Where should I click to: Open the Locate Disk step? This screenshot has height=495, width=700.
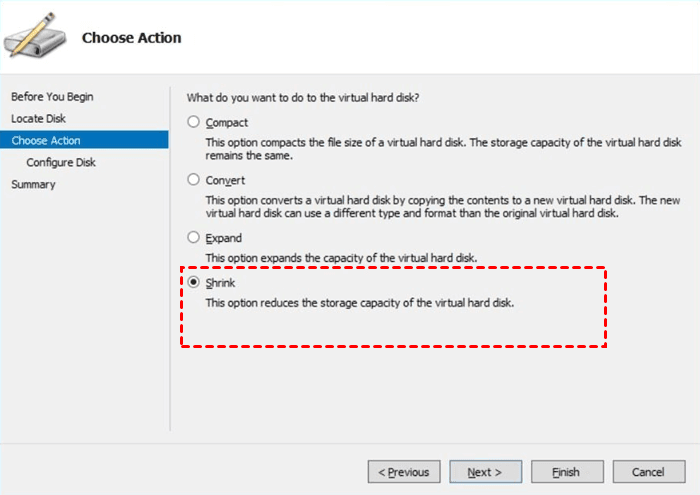40,119
